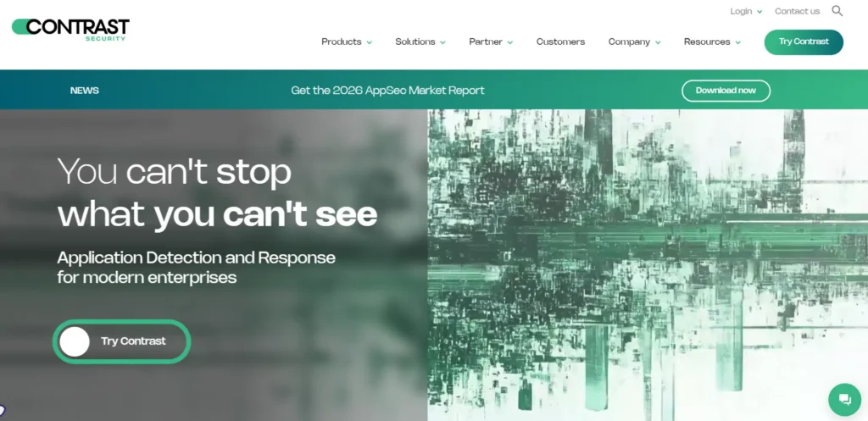Screen dimensions: 868x421
Task: Open the Partner dropdown menu
Action: [x=491, y=42]
